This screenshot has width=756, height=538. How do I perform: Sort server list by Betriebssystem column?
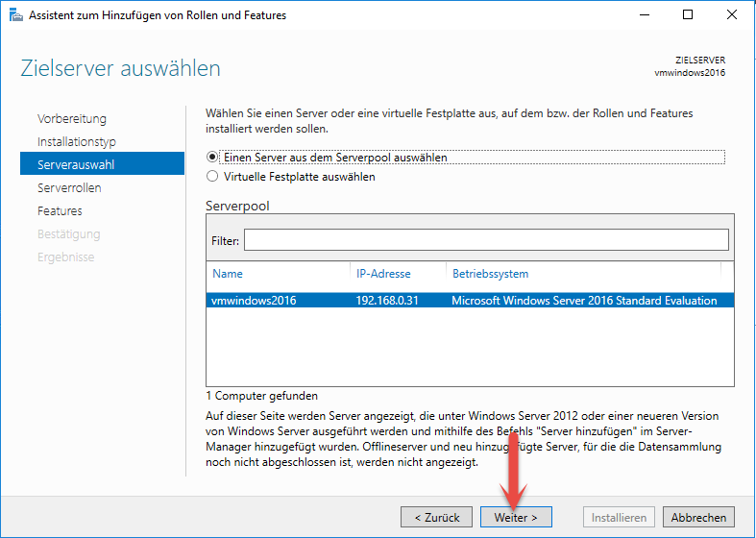point(490,274)
